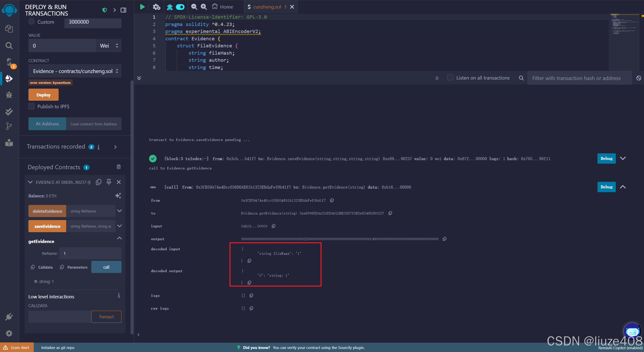Viewport: 644px width, 352px height.
Task: Open the Debugger plugin bug icon
Action: click(x=9, y=95)
